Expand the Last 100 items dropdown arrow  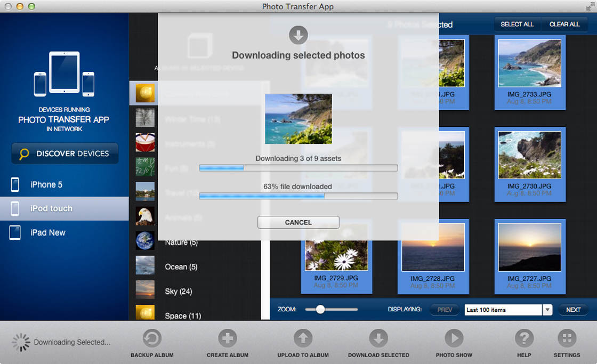click(x=547, y=310)
